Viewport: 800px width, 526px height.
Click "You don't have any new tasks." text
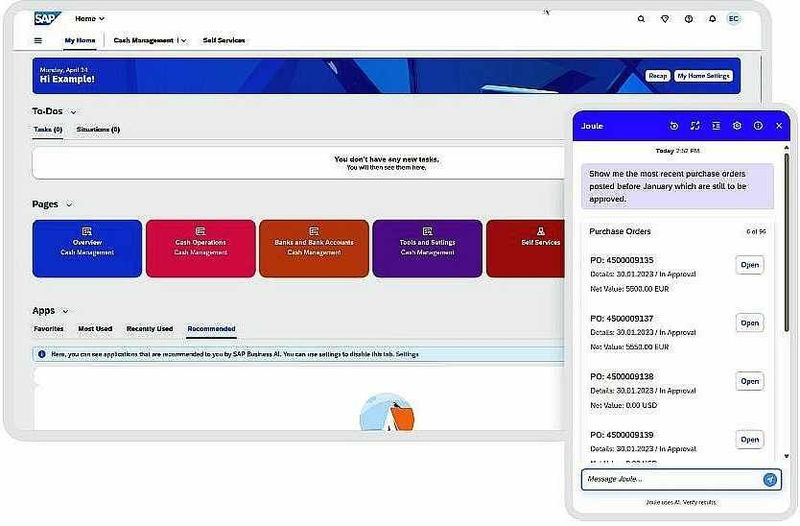pos(386,159)
